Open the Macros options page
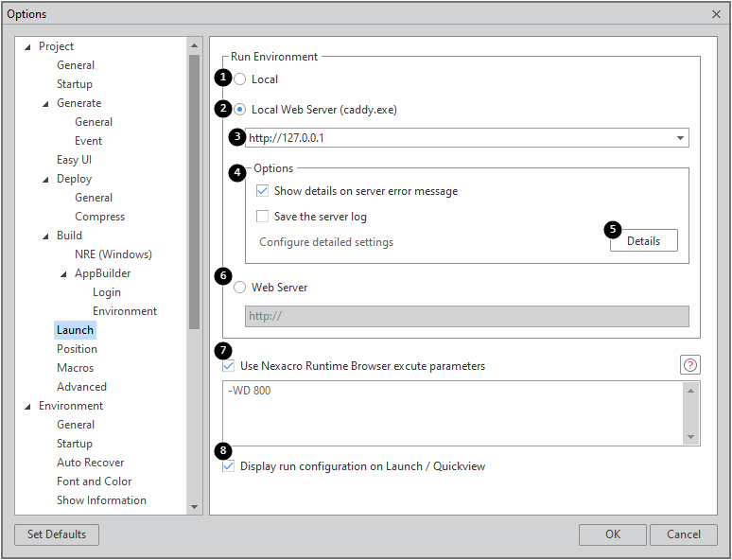This screenshot has height=560, width=732. tap(75, 368)
